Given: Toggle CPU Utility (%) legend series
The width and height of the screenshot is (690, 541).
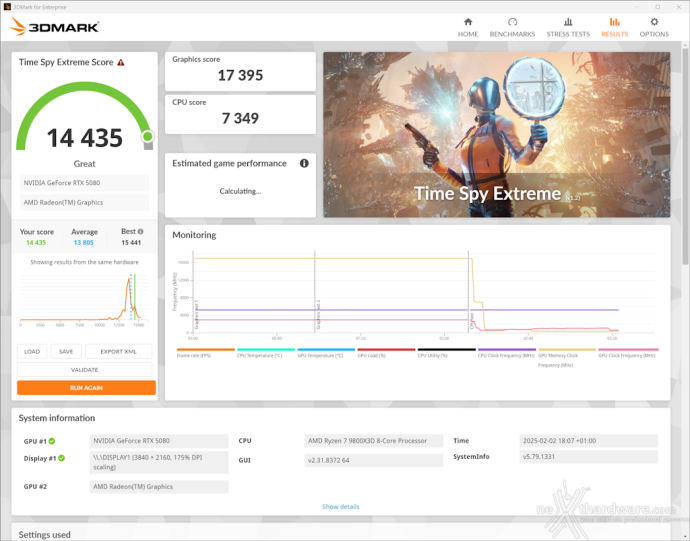Looking at the screenshot, I should (447, 353).
